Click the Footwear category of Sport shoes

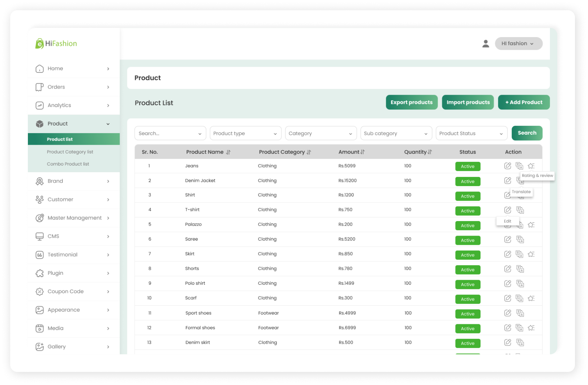coord(269,313)
